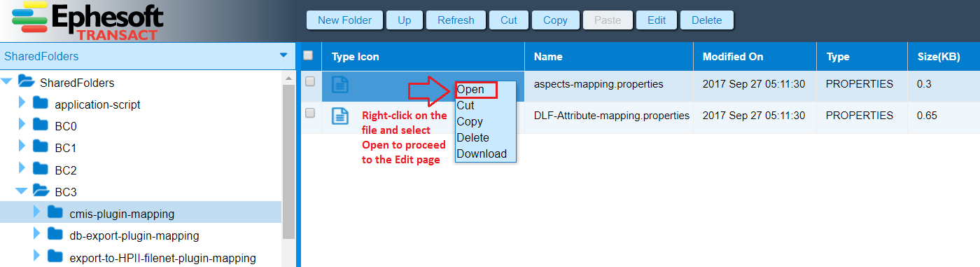This screenshot has height=267, width=980.
Task: Cut the selected file using toolbar Cut
Action: pos(509,20)
